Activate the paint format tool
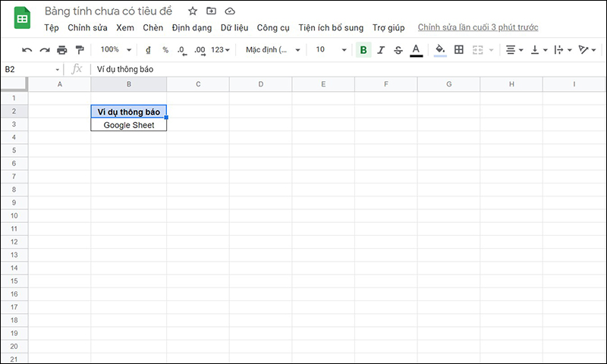 (80, 50)
